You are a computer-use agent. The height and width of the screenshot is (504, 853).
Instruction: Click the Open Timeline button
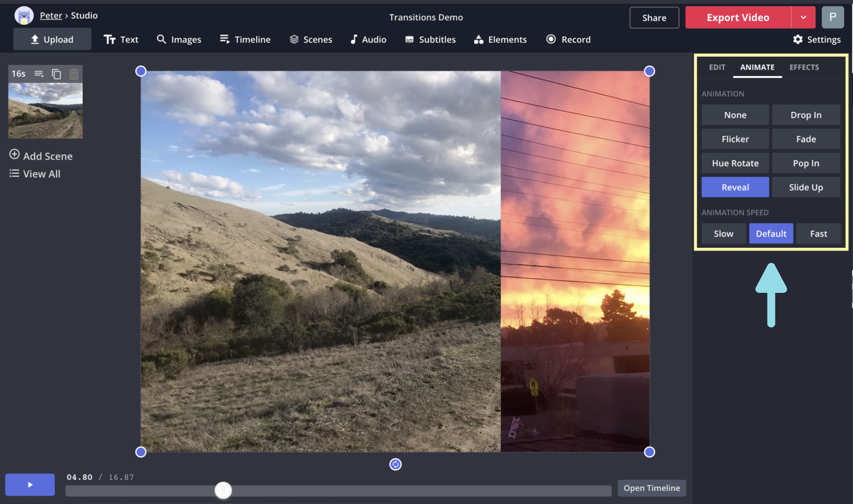[652, 488]
